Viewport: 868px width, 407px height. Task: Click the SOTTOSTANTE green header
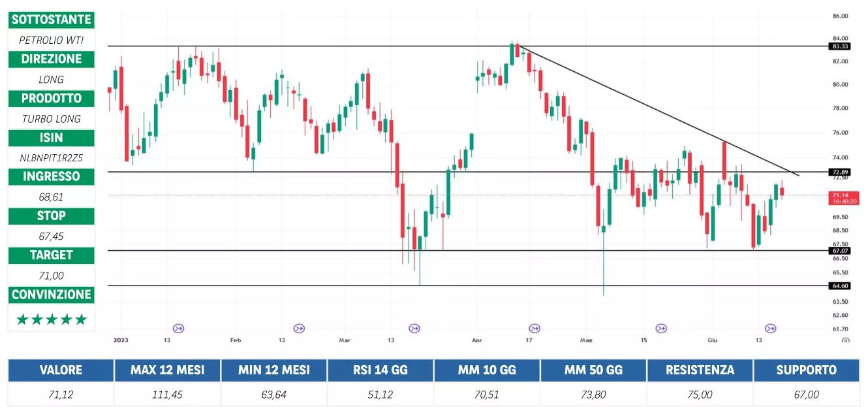(52, 20)
